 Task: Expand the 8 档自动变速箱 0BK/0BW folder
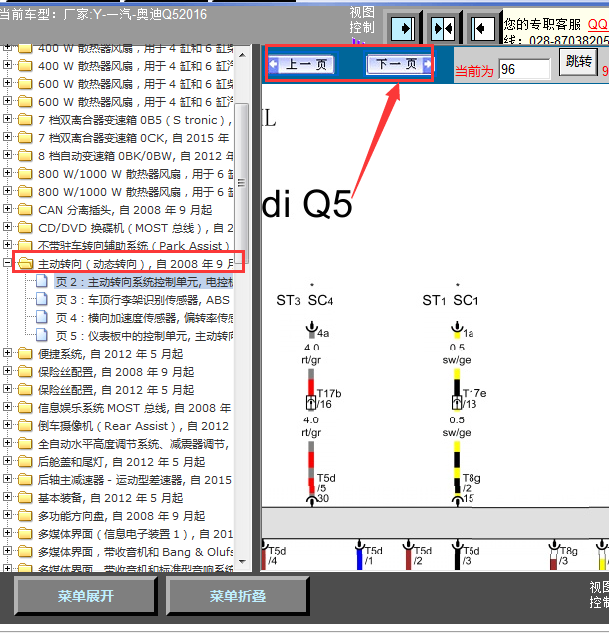7,155
